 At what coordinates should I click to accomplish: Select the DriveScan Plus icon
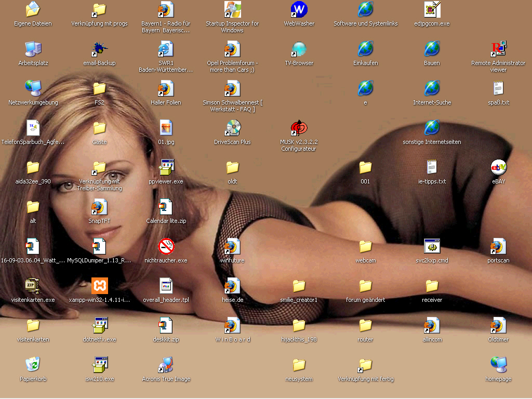point(232,129)
